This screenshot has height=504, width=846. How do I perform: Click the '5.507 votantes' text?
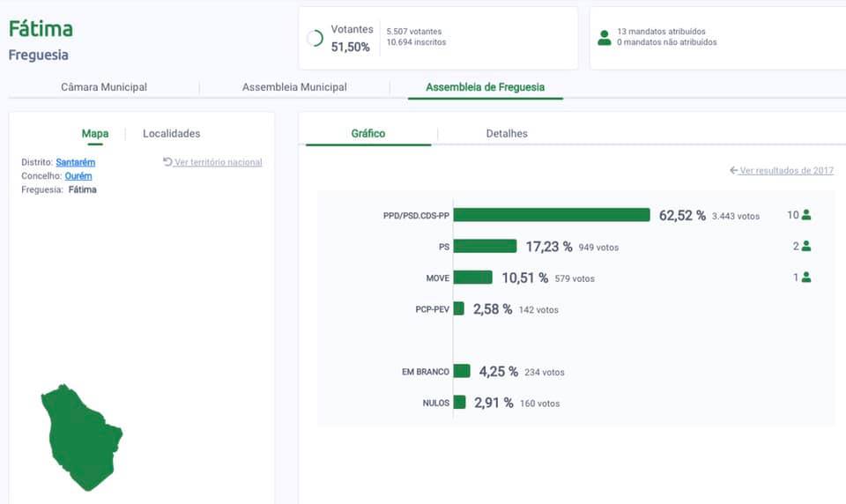point(414,32)
